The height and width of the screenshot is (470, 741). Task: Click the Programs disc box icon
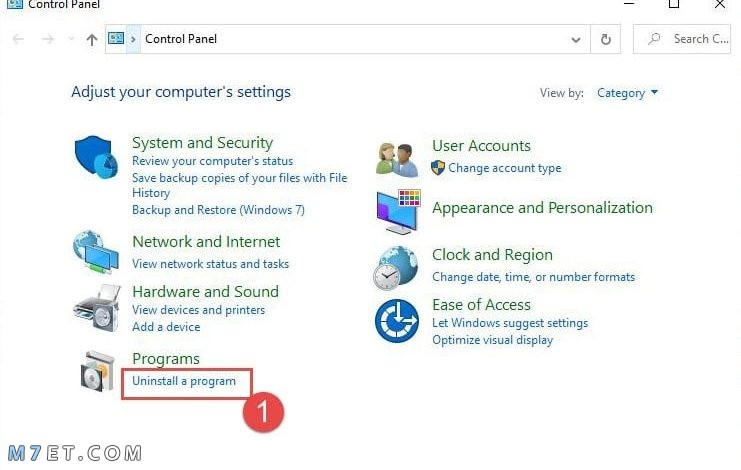(98, 371)
